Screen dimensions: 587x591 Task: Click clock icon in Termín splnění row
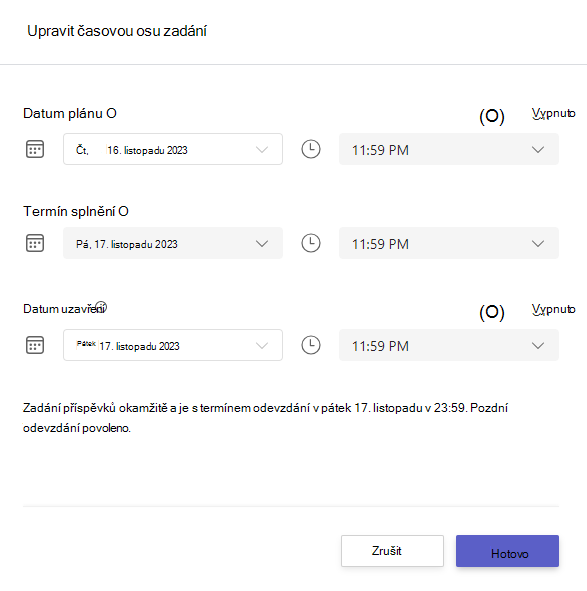point(311,243)
